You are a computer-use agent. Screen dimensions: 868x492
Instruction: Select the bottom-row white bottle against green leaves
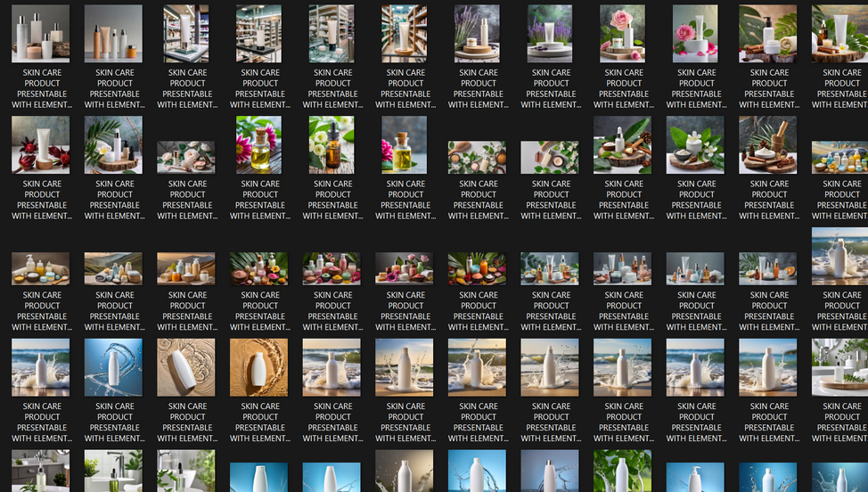pos(624,471)
